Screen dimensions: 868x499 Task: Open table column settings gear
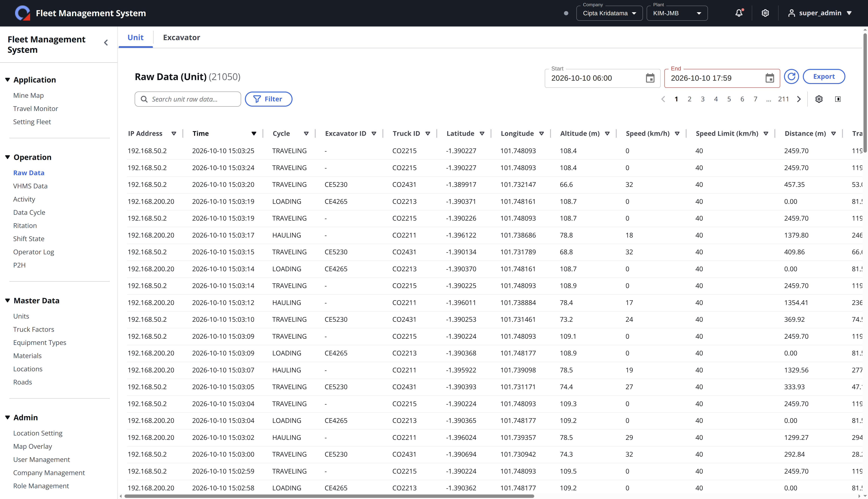pos(819,99)
